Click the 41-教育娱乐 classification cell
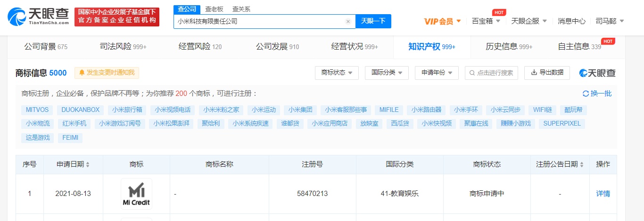This screenshot has height=221, width=644. 399,194
